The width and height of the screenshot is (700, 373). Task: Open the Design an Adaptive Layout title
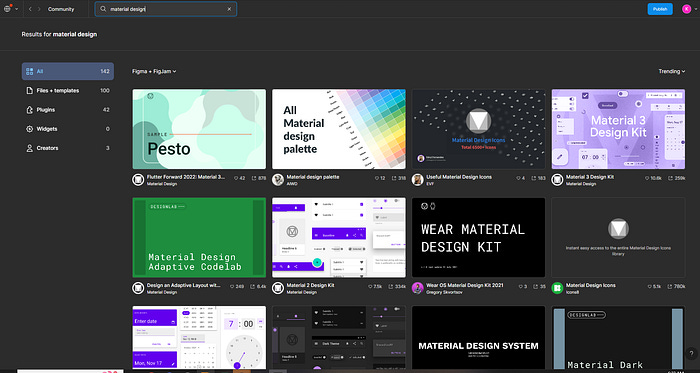click(183, 285)
